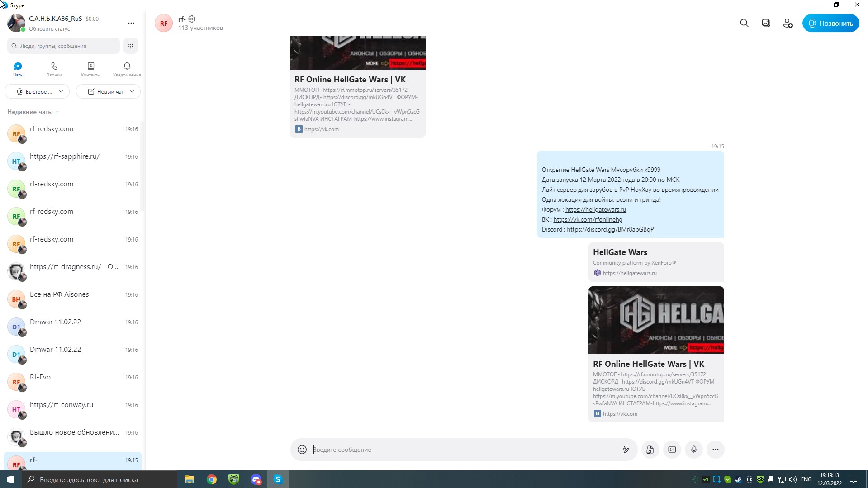
Task: Click the Windows taskbar search box
Action: pos(100,479)
